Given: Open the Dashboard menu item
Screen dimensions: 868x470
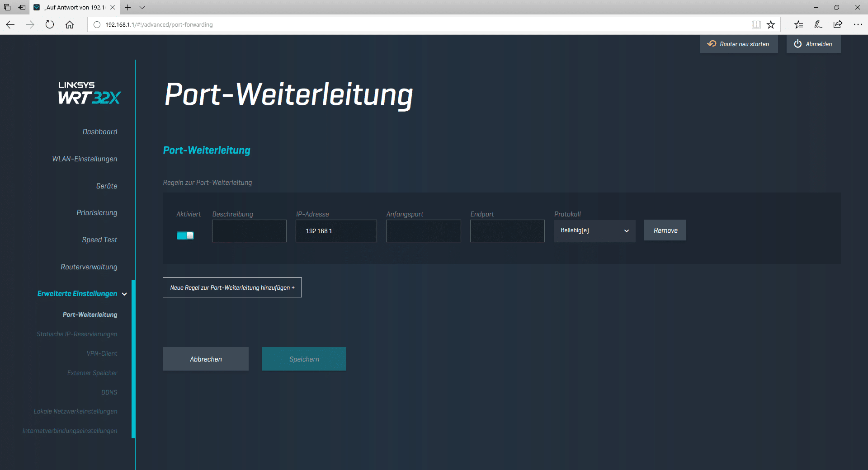Looking at the screenshot, I should pos(100,132).
